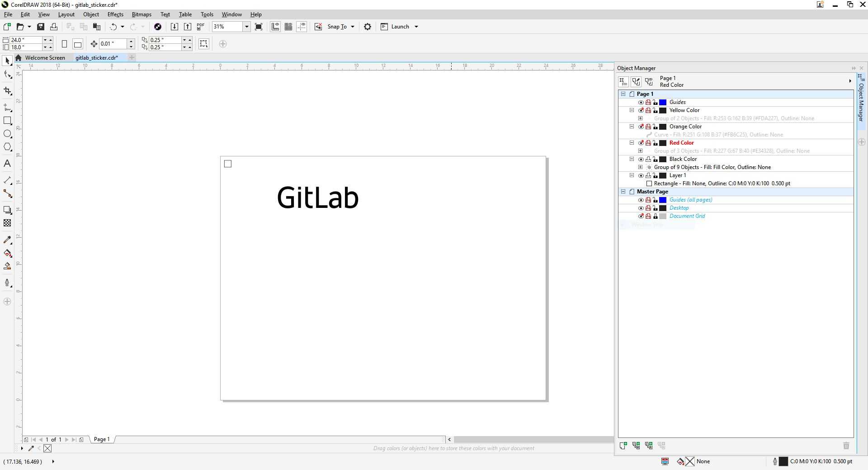Screen dimensions: 868x470
Task: Select the Pick tool
Action: 7,61
